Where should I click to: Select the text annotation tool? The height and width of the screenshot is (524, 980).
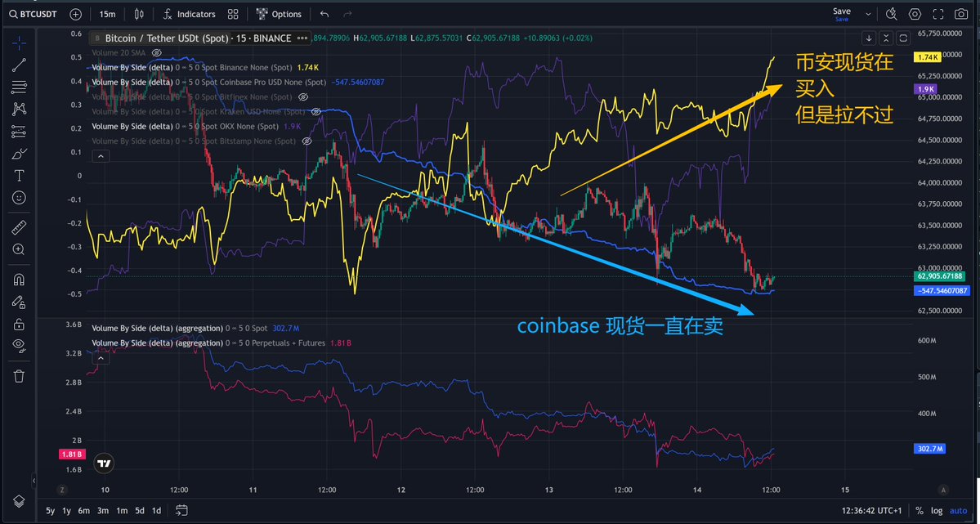(19, 176)
